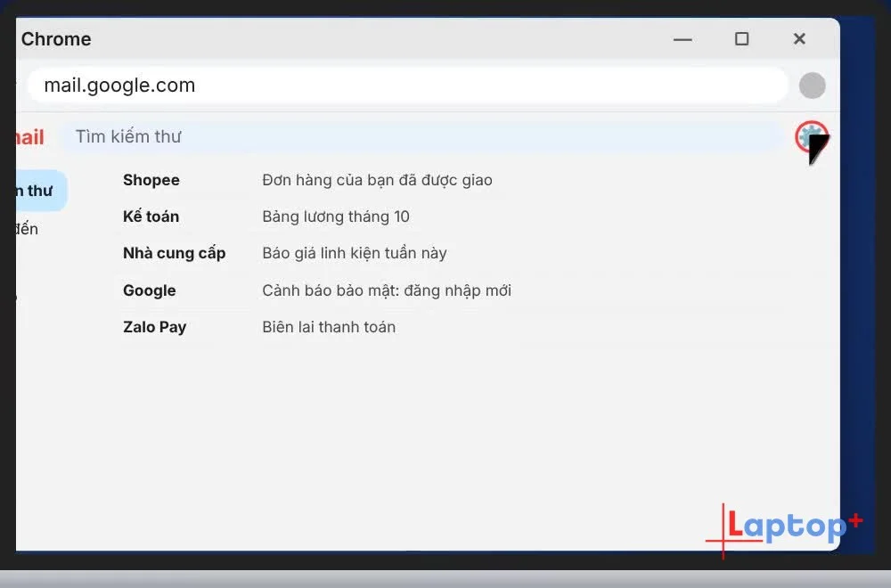
Task: Open 'Đơn hàng của bạn đã được giao' message
Action: point(377,180)
